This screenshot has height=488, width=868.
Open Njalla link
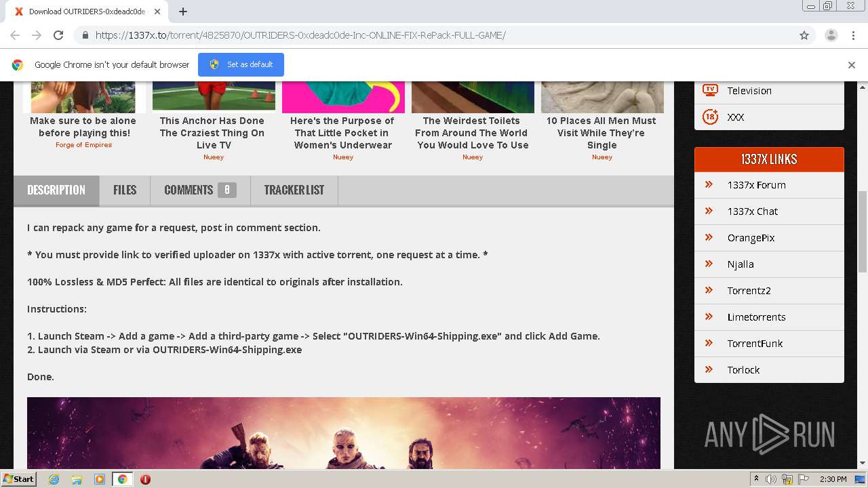(x=741, y=264)
